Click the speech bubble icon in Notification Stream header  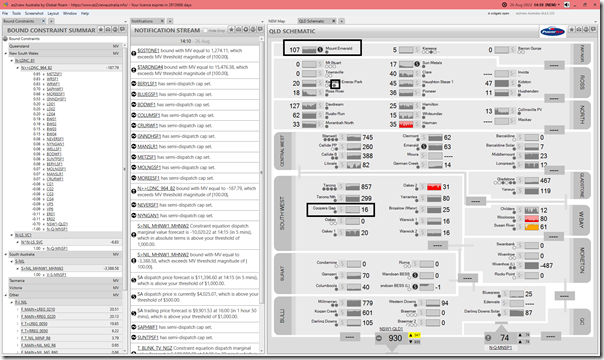tap(260, 29)
